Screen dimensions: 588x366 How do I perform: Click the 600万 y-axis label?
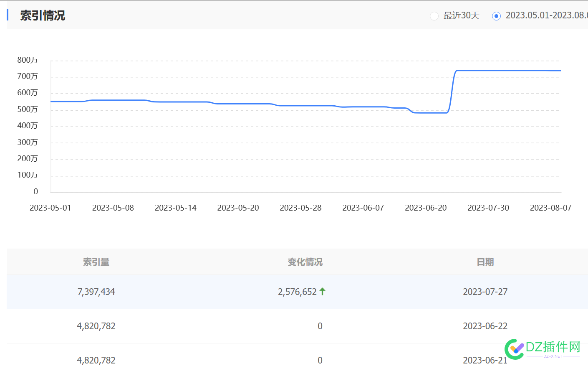[x=28, y=92]
